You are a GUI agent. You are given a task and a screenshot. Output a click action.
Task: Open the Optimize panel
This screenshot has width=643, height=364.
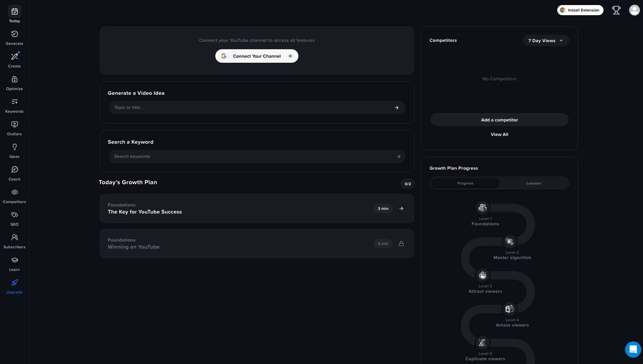click(x=14, y=79)
